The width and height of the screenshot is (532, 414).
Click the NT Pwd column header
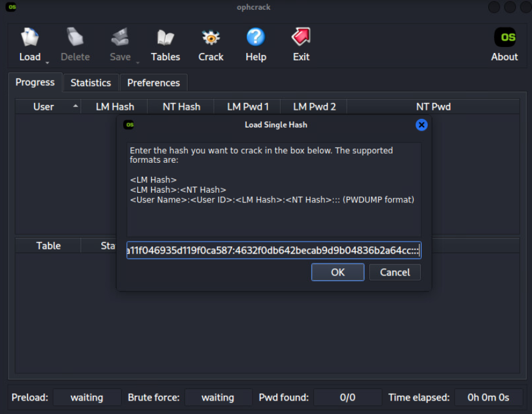coord(433,107)
